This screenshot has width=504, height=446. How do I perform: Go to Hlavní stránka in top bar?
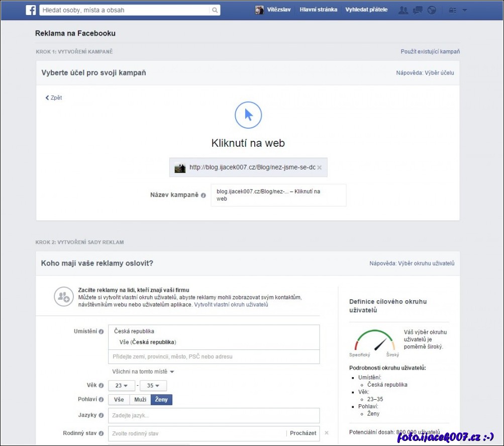pos(318,10)
